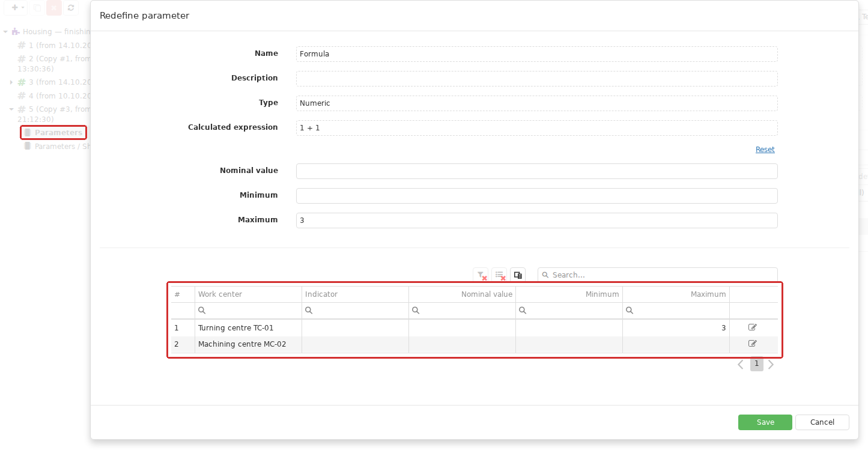Focus the Nominal value input field
This screenshot has height=456, width=868.
click(x=536, y=171)
